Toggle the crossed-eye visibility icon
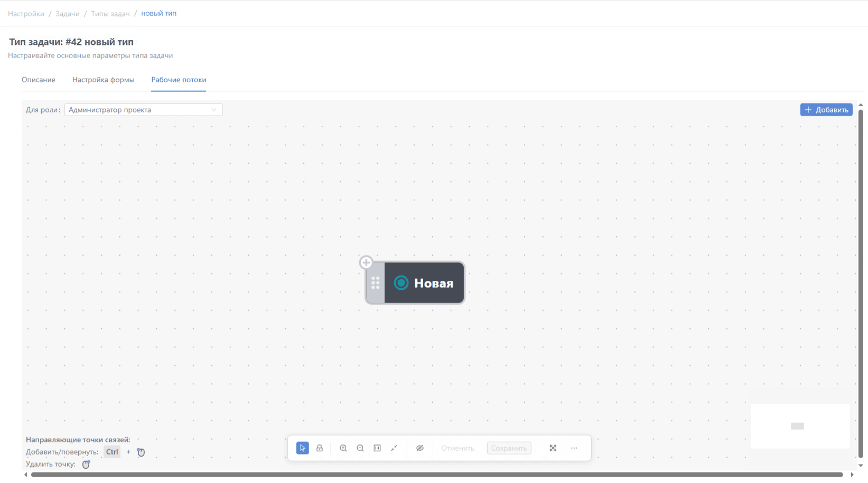The height and width of the screenshot is (483, 868). [x=420, y=448]
